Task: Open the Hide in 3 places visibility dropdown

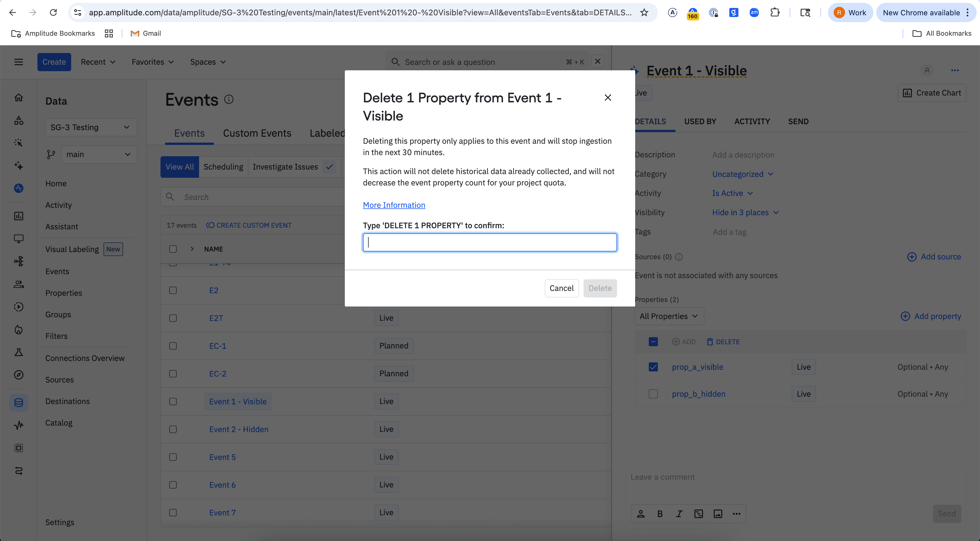Action: [745, 213]
